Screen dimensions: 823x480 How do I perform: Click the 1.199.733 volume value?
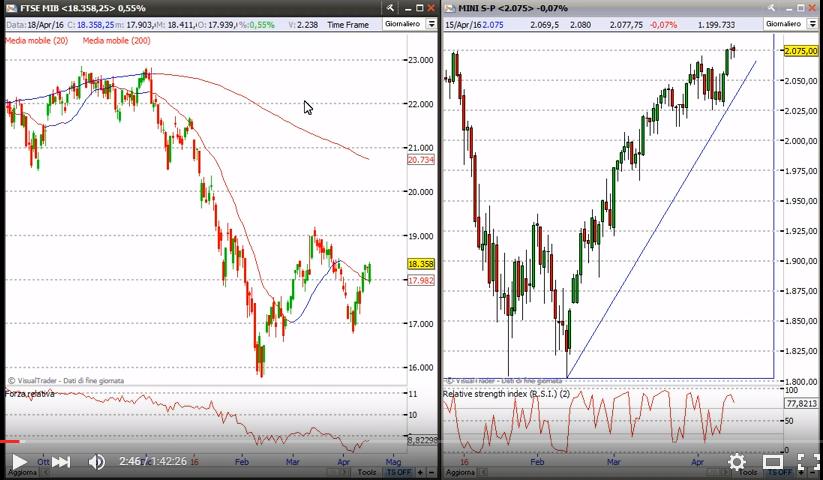coord(717,25)
